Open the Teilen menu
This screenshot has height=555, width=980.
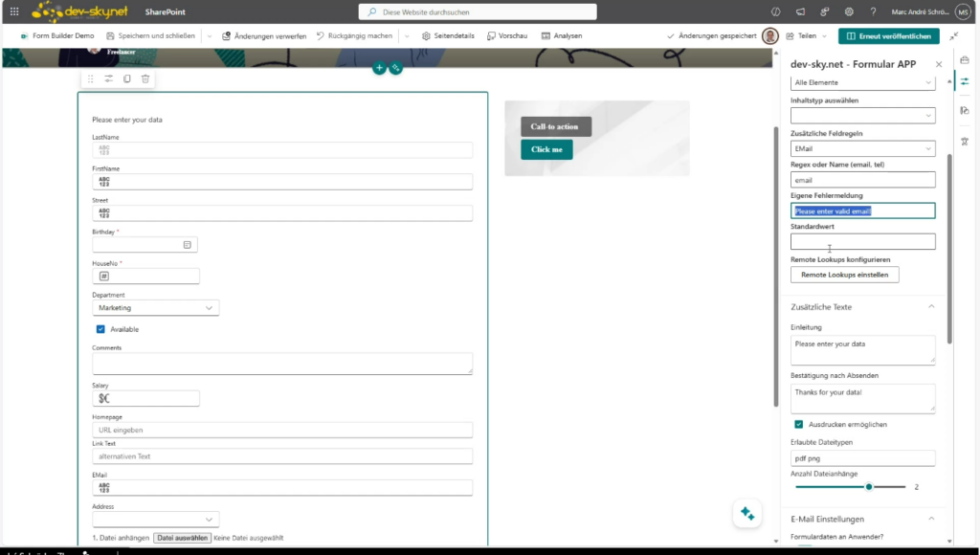pyautogui.click(x=806, y=36)
